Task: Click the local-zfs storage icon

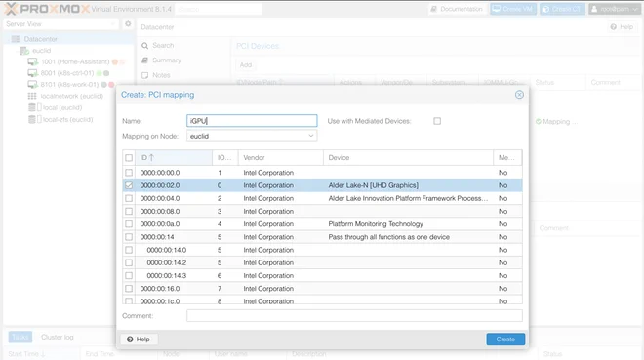Action: 32,119
